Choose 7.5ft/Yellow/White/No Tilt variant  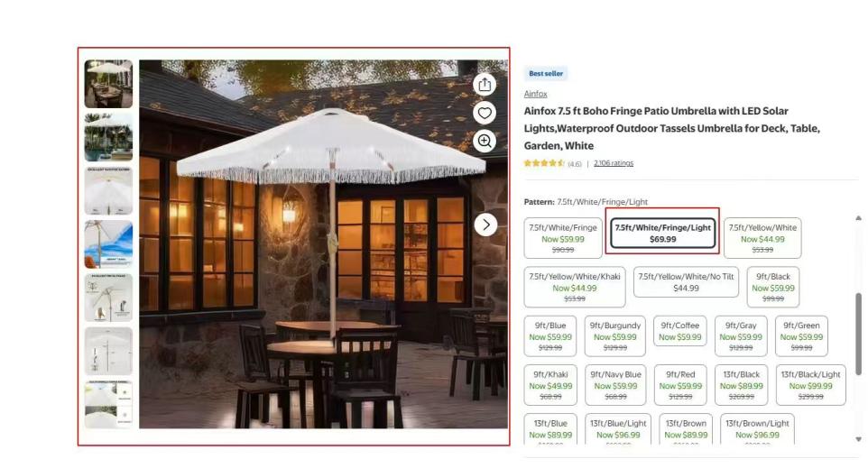pyautogui.click(x=686, y=282)
